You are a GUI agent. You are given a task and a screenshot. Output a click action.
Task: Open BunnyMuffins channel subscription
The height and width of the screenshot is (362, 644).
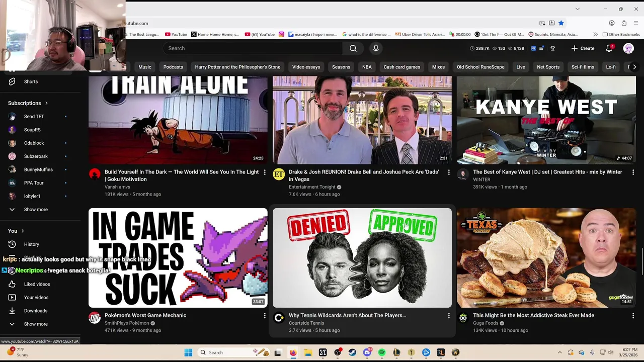pos(40,170)
